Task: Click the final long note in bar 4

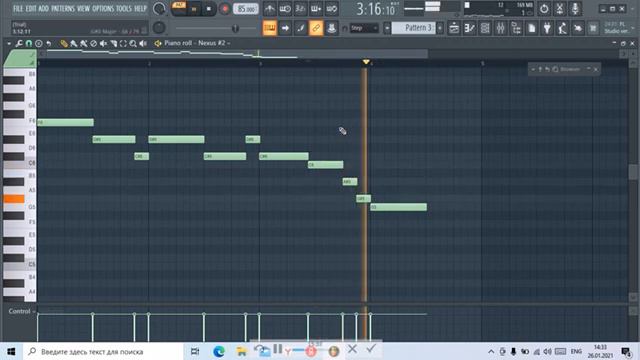Action: click(x=398, y=207)
